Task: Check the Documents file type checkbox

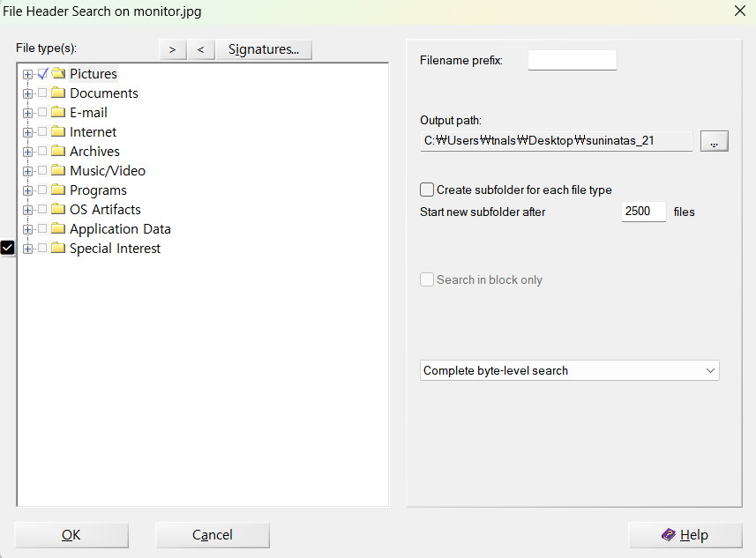Action: pos(42,93)
